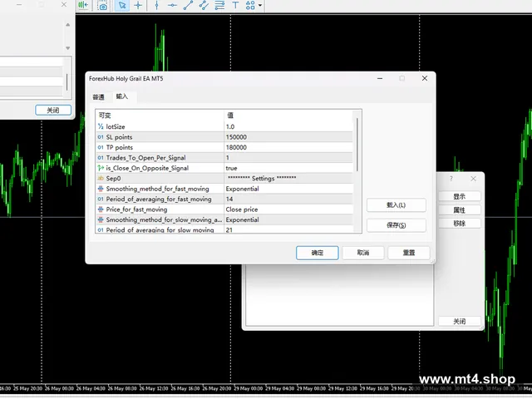
Task: Minimize the ForexHub Holy Grail EA dialog
Action: 380,78
